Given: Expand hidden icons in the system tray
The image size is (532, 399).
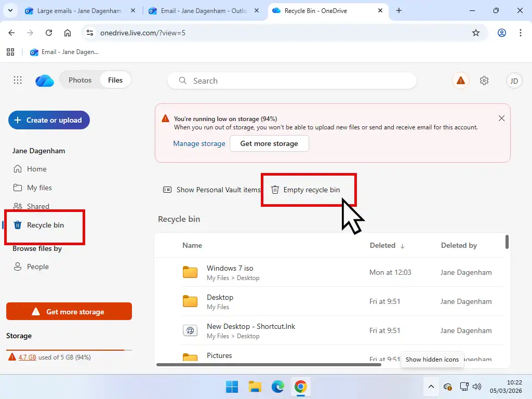Looking at the screenshot, I should point(431,387).
